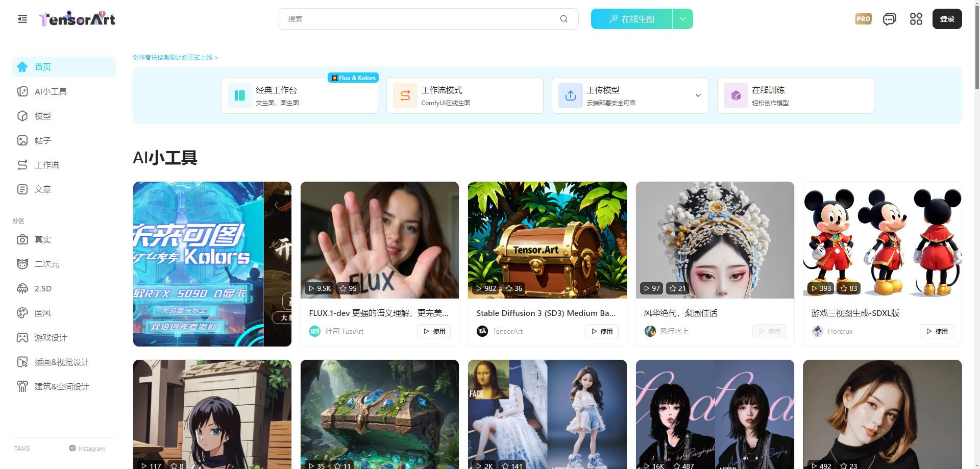Viewport: 980px width, 469px height.
Task: Click the 上传模型 upload icon
Action: [571, 95]
